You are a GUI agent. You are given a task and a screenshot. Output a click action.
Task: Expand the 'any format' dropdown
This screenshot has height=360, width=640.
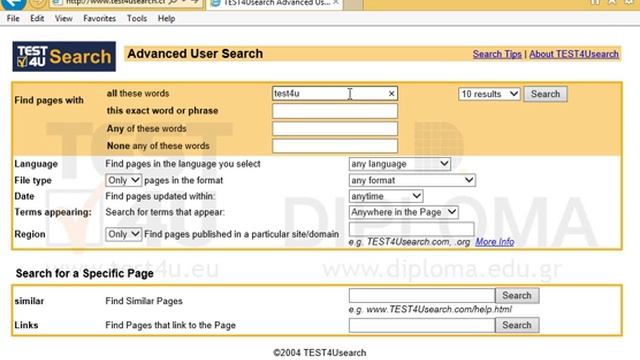click(412, 180)
